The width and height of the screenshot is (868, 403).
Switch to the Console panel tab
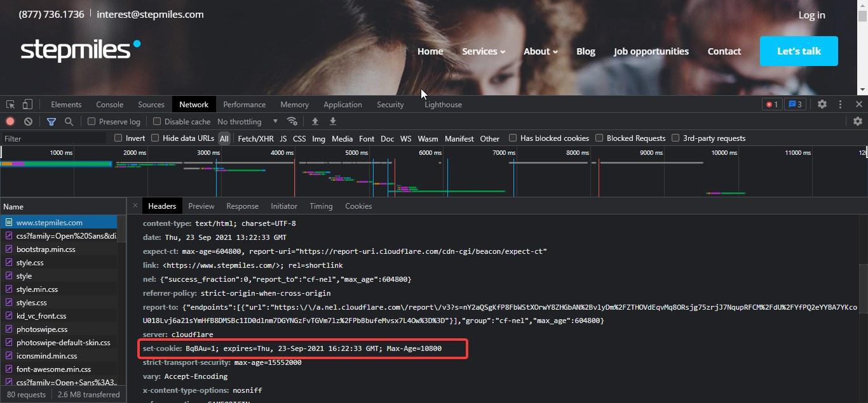(x=109, y=105)
